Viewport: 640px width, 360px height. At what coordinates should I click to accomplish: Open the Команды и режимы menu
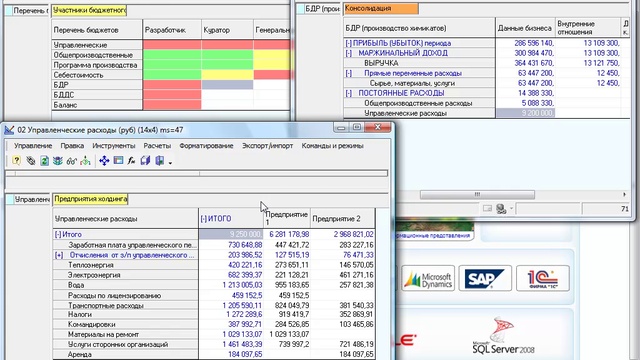point(332,146)
